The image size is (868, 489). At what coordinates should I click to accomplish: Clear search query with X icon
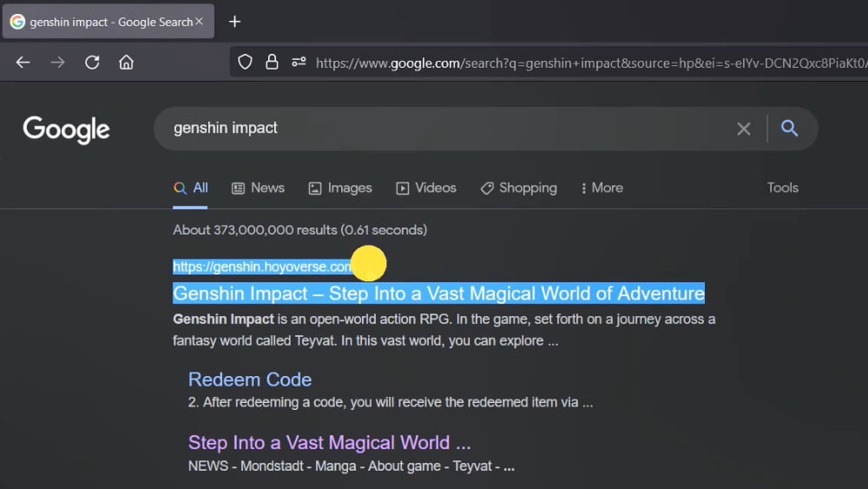coord(744,129)
